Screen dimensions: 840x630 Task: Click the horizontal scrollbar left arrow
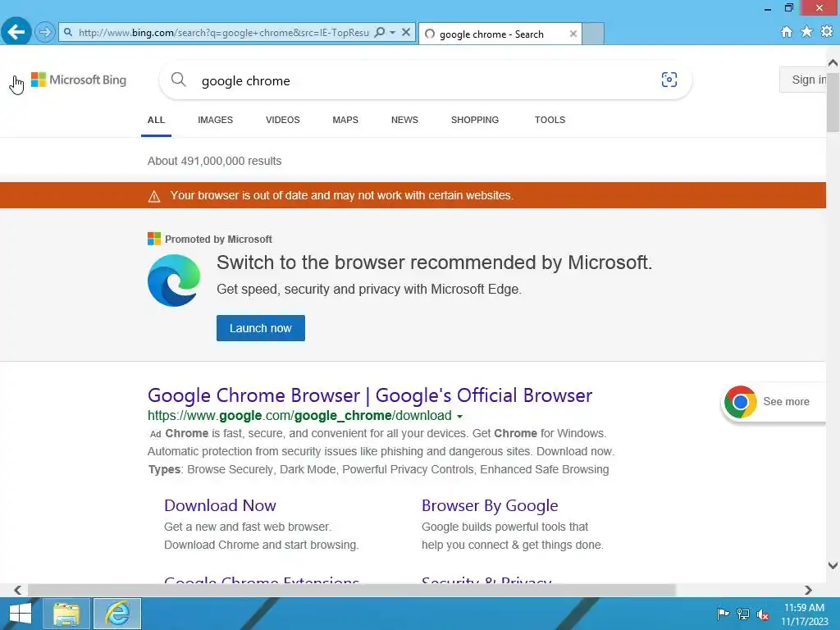(18, 590)
